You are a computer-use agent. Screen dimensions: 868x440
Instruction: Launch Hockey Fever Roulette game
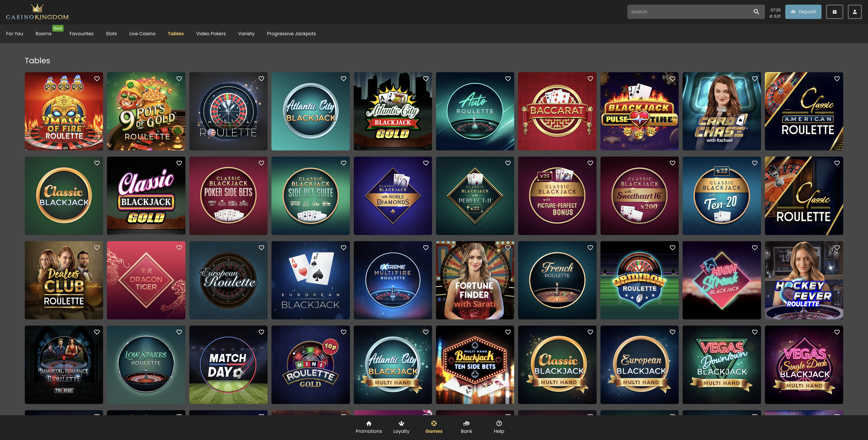point(804,280)
